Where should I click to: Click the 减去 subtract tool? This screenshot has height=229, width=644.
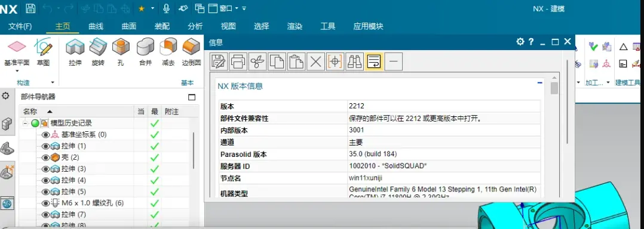pos(168,52)
